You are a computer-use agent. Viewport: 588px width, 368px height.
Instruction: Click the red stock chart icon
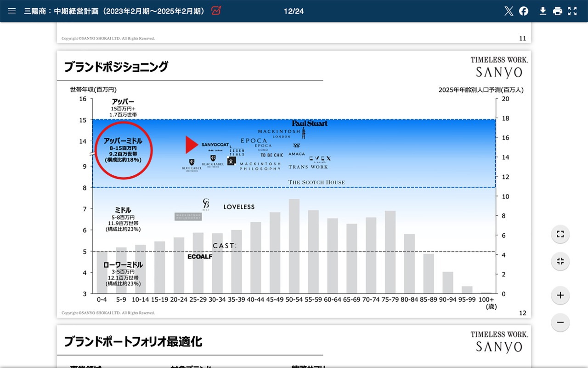pos(216,11)
